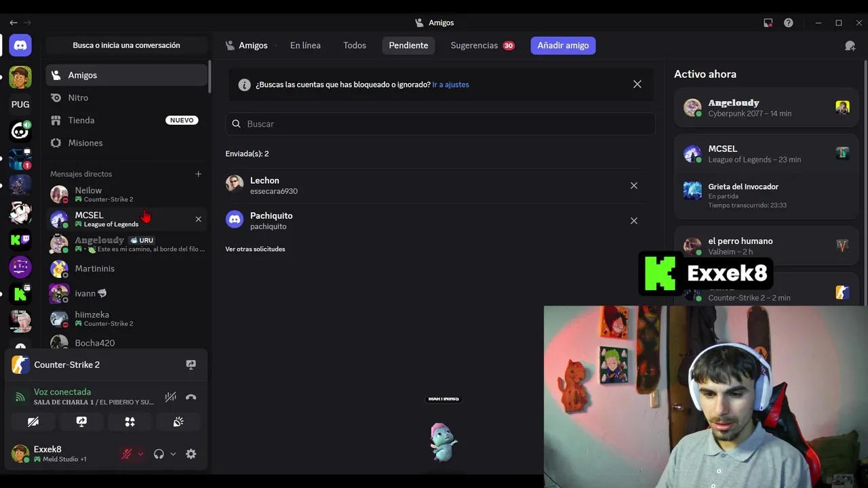868x488 pixels.
Task: Click Valheim game icon on el perro humano card
Action: [842, 245]
